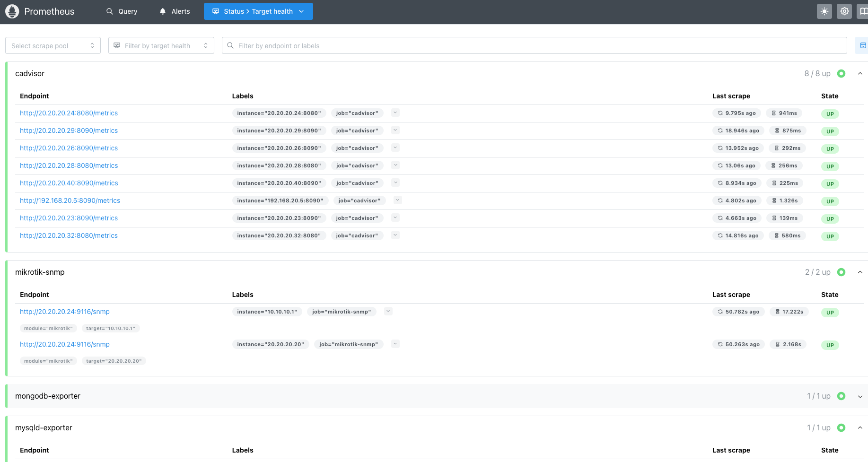The height and width of the screenshot is (462, 868).
Task: Open http://20.20.20.29:8090/metrics link
Action: click(69, 131)
